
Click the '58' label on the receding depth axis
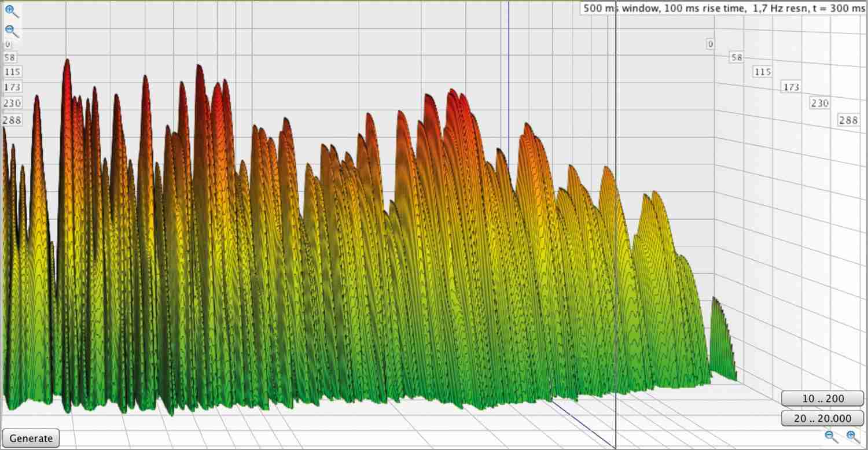[x=736, y=57]
